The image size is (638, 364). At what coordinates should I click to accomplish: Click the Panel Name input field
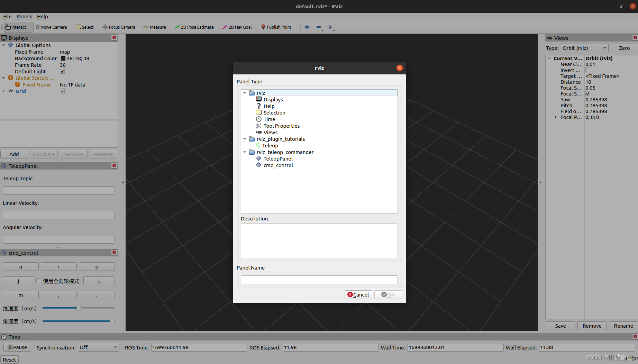[x=319, y=280]
